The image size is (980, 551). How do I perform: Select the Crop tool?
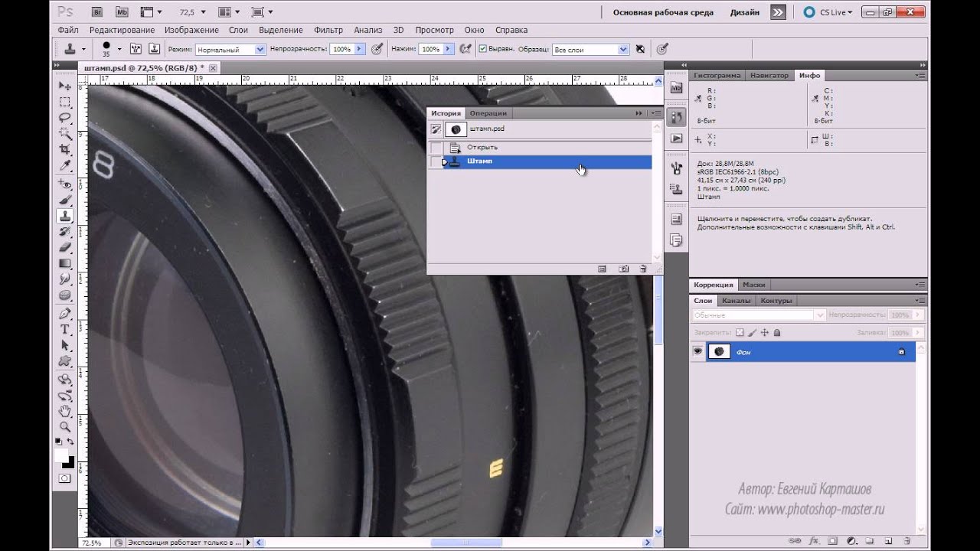pos(65,149)
